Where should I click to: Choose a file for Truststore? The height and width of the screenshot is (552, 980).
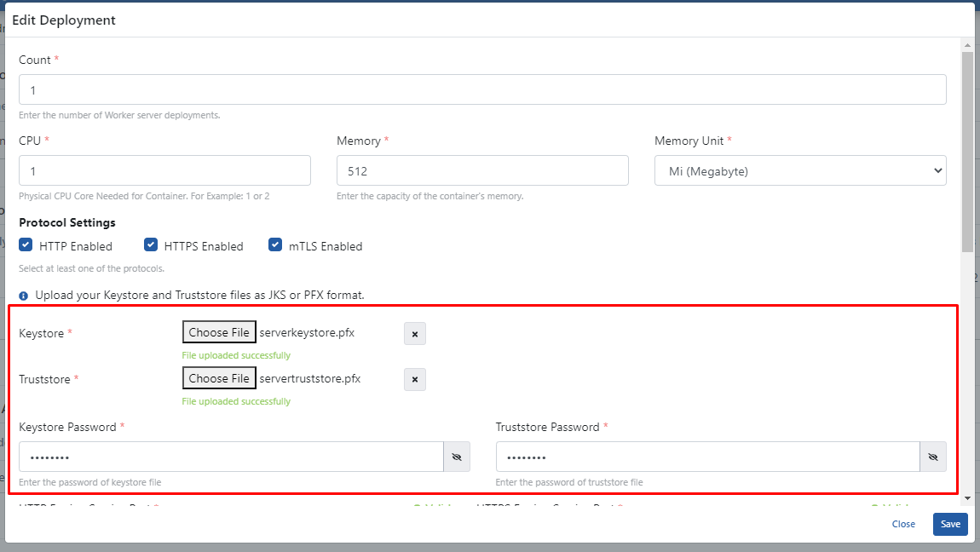click(x=219, y=378)
